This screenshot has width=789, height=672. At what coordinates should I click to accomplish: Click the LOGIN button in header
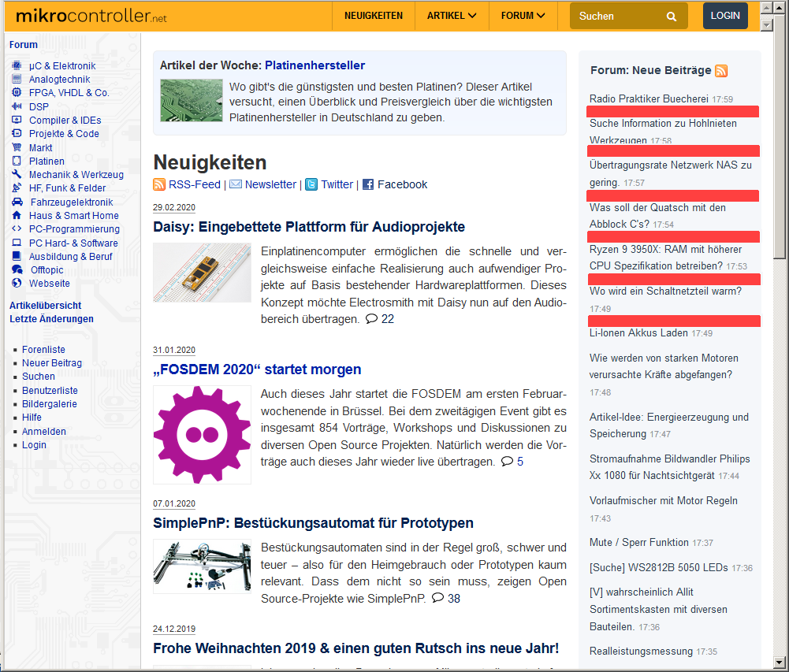(725, 16)
